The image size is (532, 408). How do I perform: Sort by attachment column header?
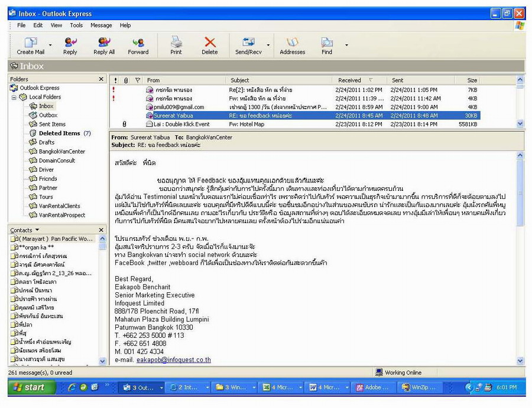[126, 80]
